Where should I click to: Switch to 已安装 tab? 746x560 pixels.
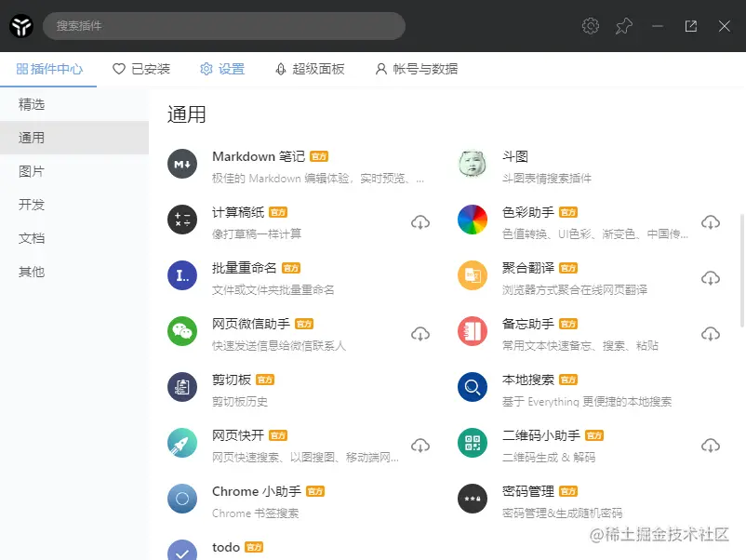tap(141, 70)
